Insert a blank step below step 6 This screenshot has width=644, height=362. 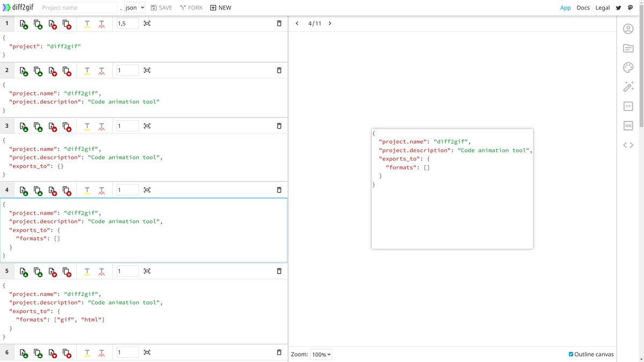[x=52, y=353]
